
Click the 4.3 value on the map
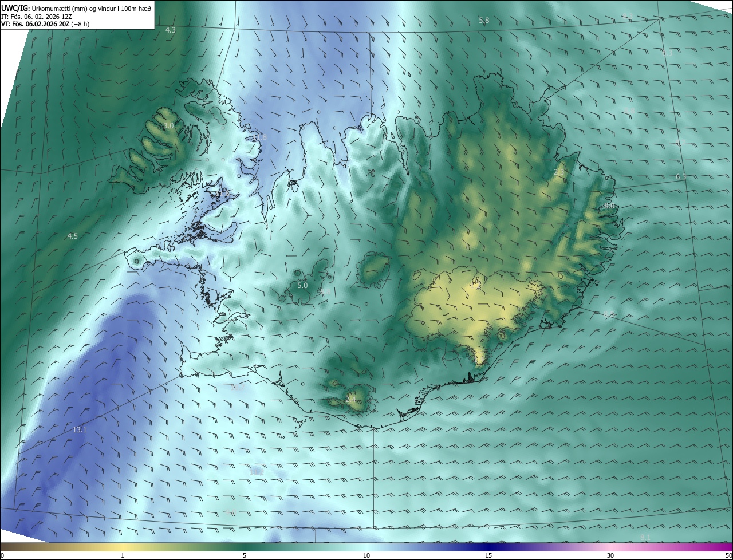tap(170, 30)
